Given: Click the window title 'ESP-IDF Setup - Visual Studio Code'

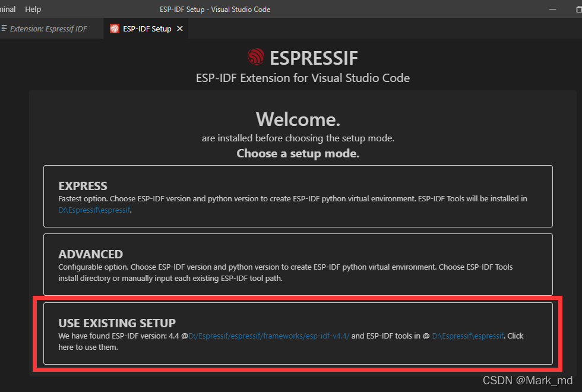Looking at the screenshot, I should [215, 10].
